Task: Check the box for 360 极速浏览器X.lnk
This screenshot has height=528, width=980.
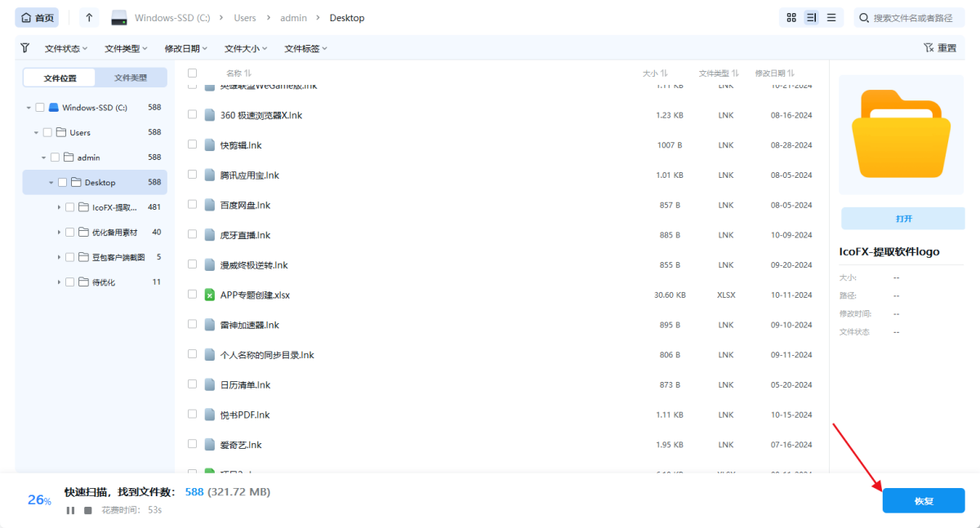Action: tap(193, 114)
